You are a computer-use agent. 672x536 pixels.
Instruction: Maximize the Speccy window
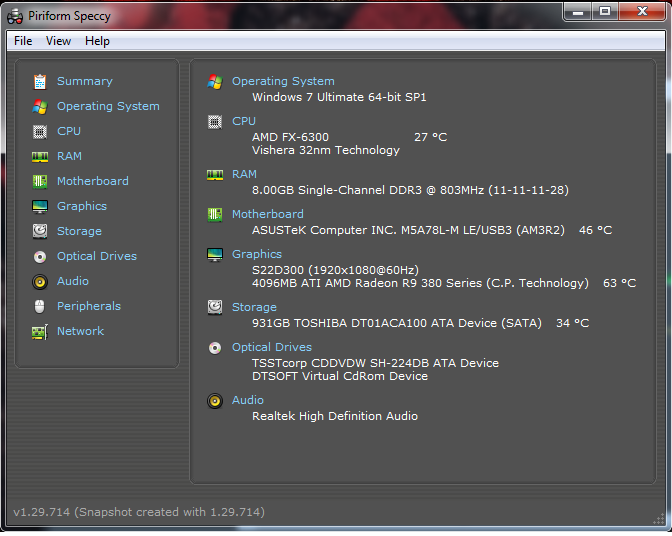pyautogui.click(x=605, y=11)
